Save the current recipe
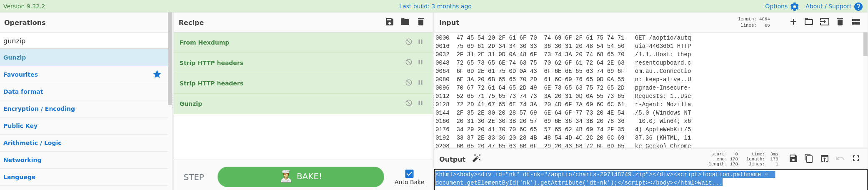This screenshot has width=868, height=190. pyautogui.click(x=390, y=22)
